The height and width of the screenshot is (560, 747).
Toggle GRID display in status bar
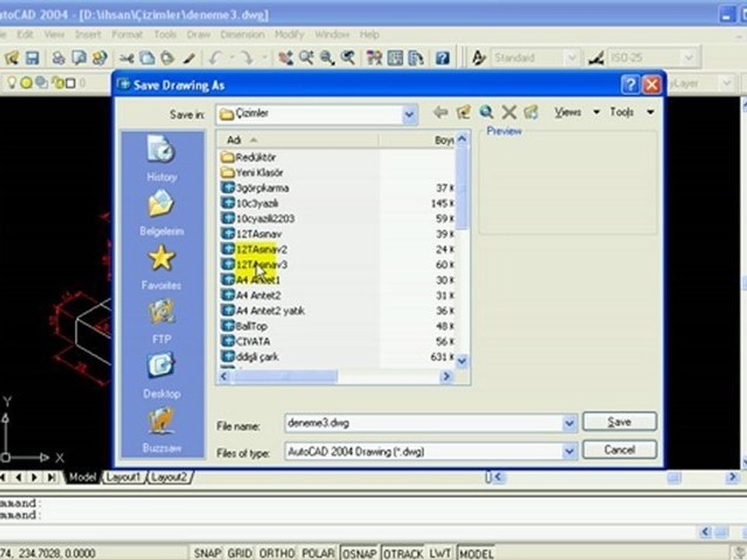[x=240, y=553]
